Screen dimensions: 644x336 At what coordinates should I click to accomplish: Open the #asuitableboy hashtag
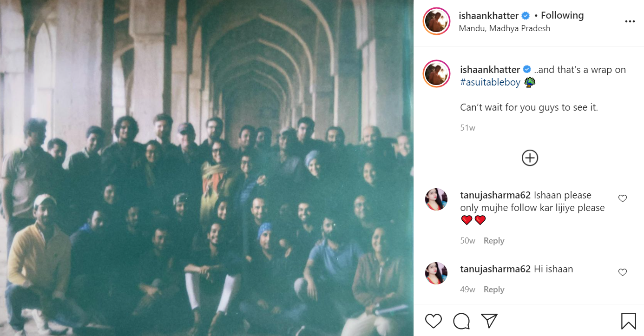pos(490,83)
